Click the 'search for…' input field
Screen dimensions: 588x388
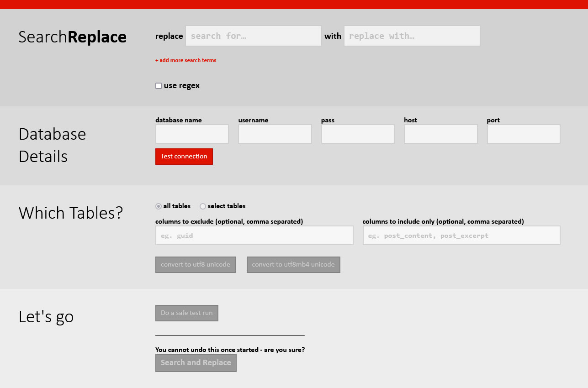tap(254, 36)
